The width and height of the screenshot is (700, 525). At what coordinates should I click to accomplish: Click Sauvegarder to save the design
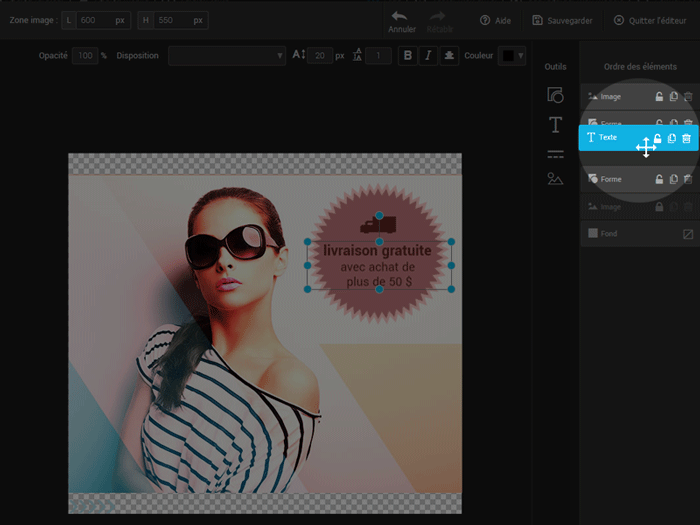click(564, 20)
